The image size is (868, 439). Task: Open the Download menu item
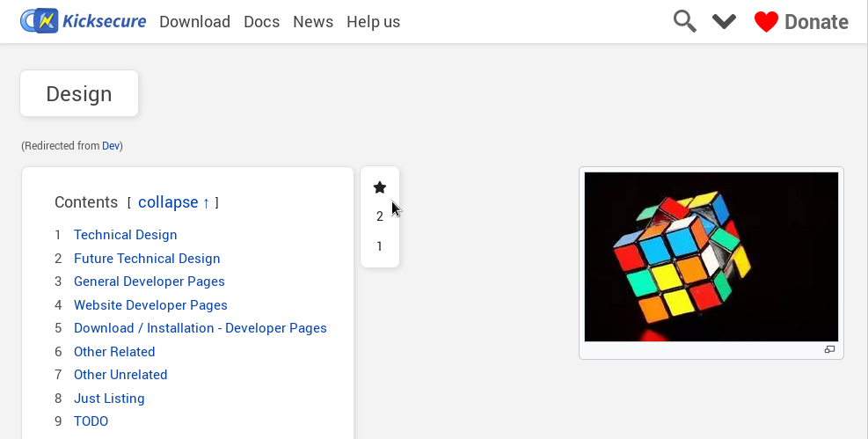[x=194, y=22]
